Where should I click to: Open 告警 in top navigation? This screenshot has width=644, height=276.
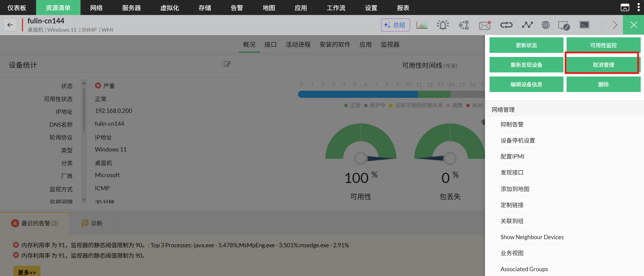(237, 8)
